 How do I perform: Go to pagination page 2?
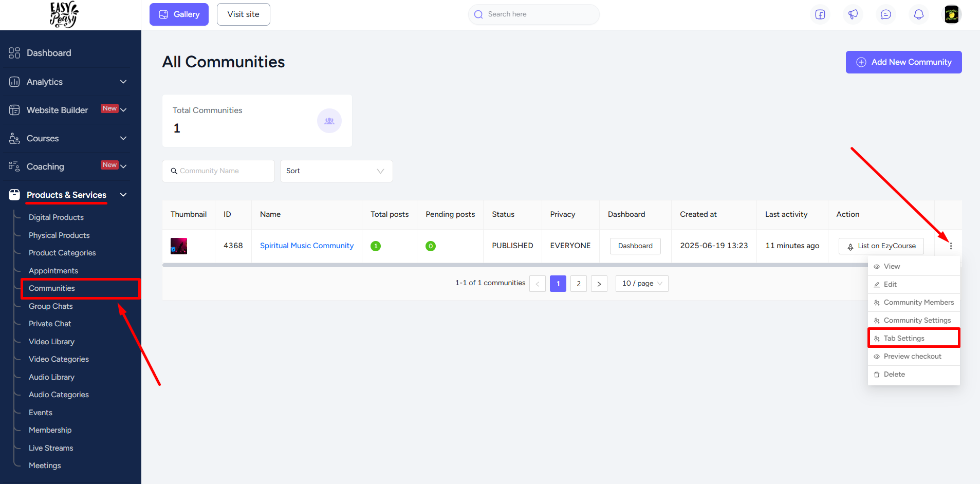pos(579,284)
